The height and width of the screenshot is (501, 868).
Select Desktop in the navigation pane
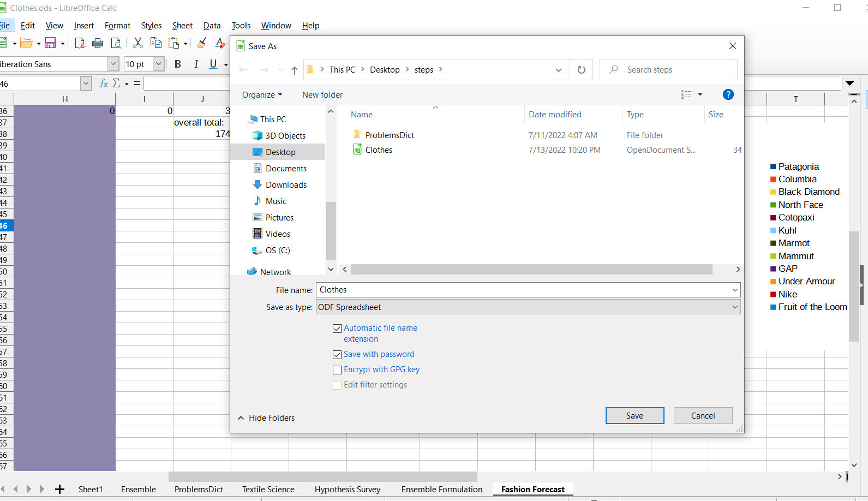click(x=280, y=152)
